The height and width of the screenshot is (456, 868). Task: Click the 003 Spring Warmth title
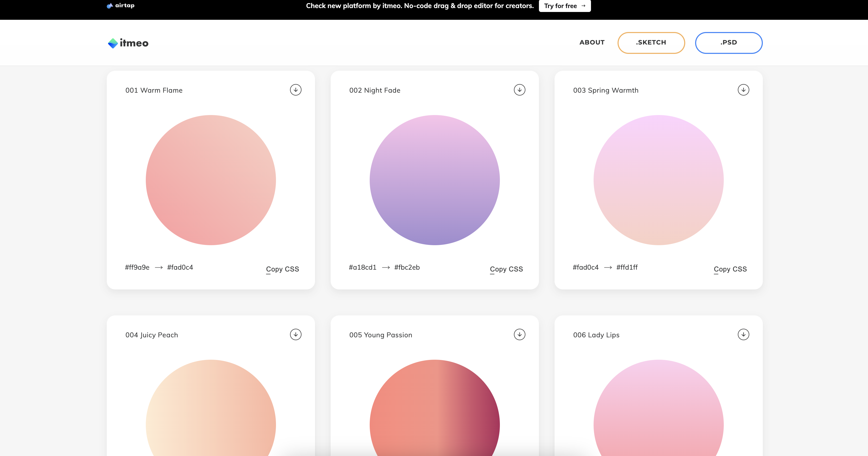(606, 90)
